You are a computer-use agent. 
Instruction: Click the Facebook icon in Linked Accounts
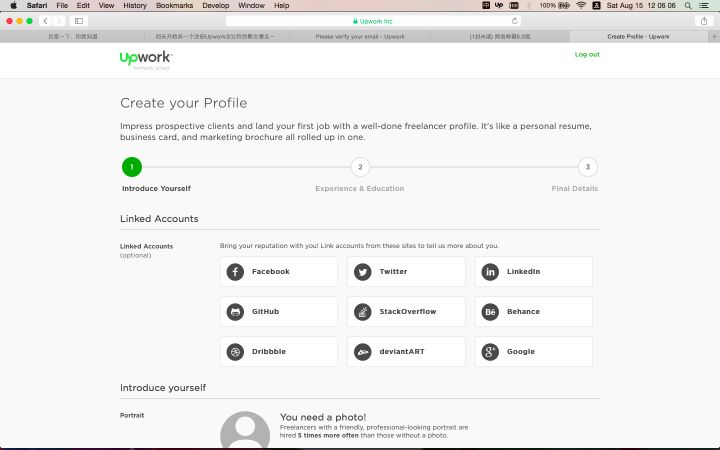pos(235,272)
